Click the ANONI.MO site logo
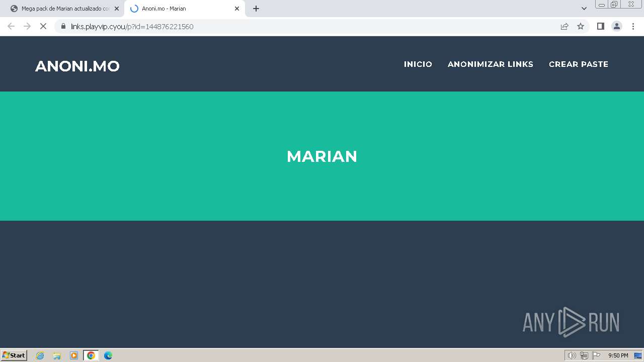 point(77,66)
